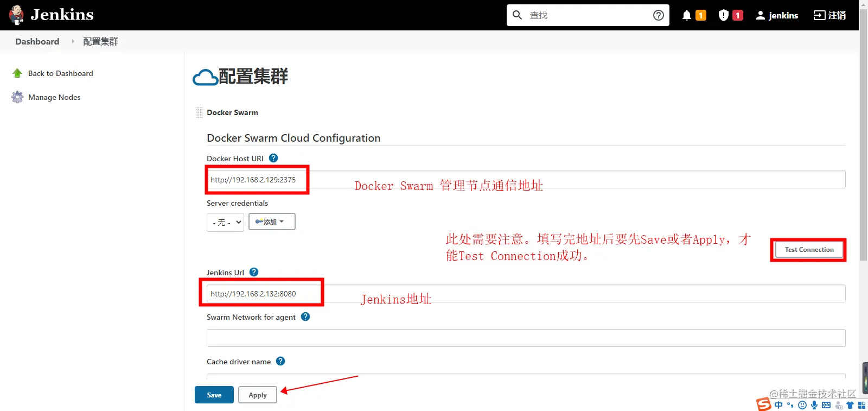Open the search help question icon
868x411 pixels.
659,15
